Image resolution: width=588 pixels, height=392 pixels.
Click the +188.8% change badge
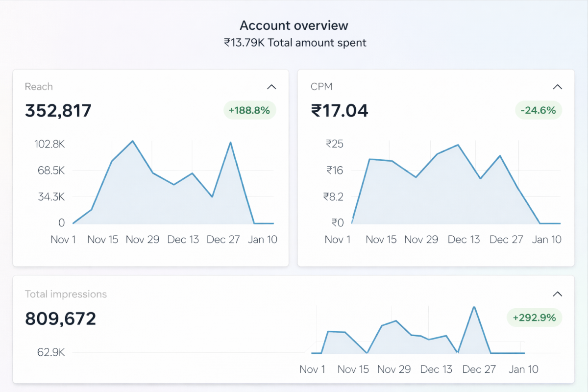tap(250, 110)
